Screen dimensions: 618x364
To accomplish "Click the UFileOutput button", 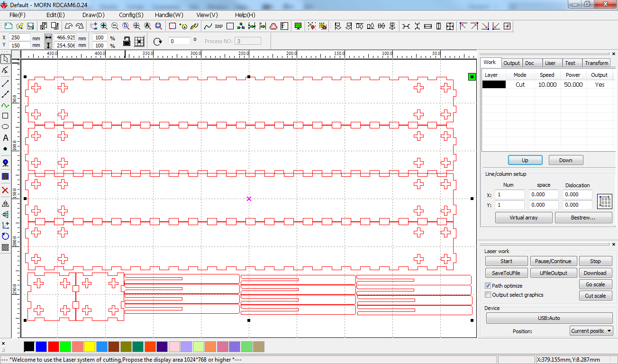I will coord(554,273).
